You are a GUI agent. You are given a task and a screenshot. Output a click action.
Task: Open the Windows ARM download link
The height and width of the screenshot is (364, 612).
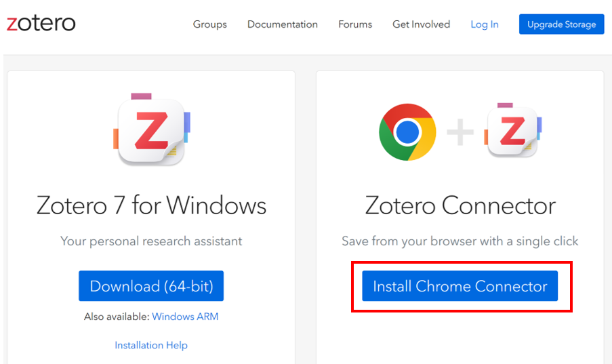[x=185, y=317]
